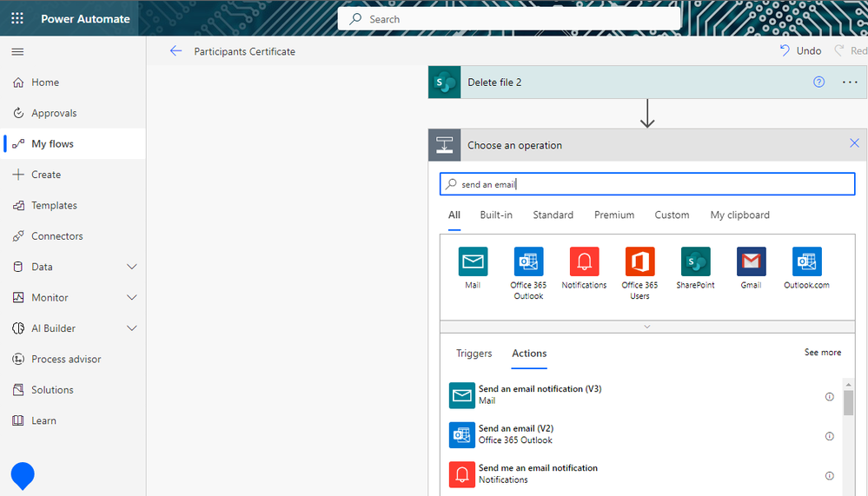Choose Send me an email notification action
Screen dimensions: 868x496
[x=642, y=474]
